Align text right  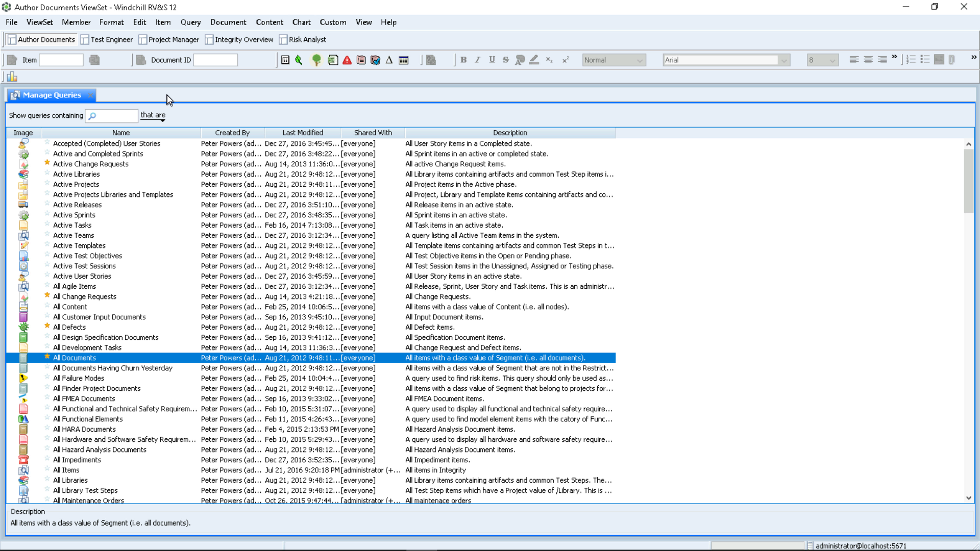pyautogui.click(x=883, y=60)
